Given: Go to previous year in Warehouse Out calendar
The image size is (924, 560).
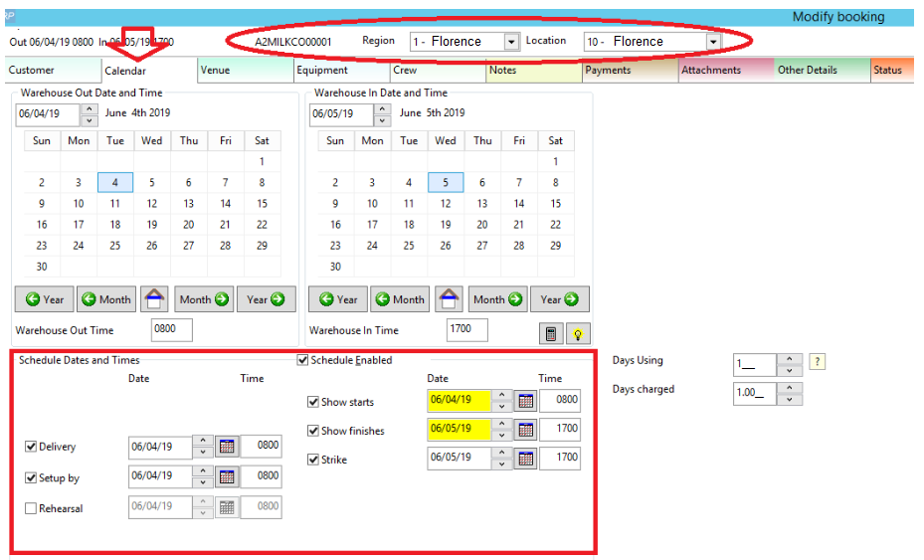Looking at the screenshot, I should (44, 298).
